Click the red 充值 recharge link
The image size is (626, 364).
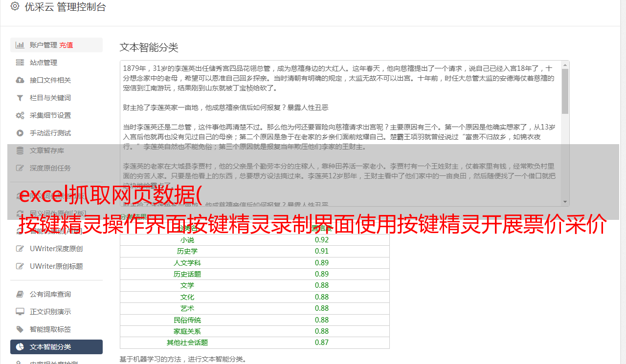(66, 45)
